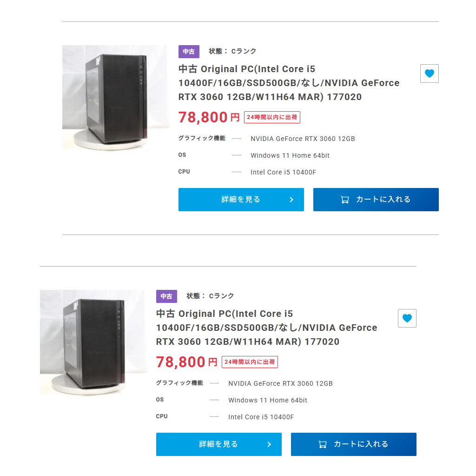Click the first listing's 24時間以内に出荷 tag
The width and height of the screenshot is (476, 476).
pos(272,117)
